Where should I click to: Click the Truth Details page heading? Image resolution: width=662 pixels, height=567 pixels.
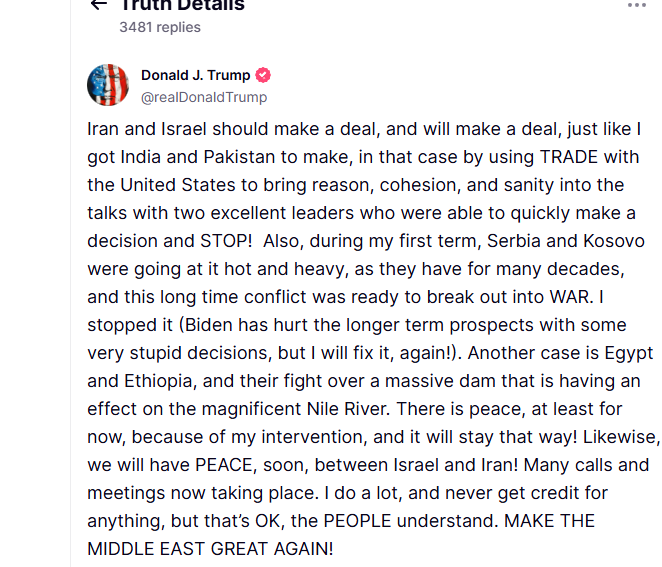point(182,5)
